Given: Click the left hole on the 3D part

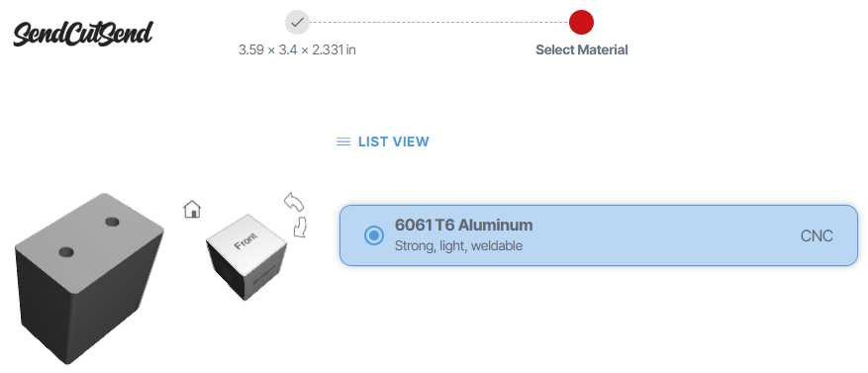Looking at the screenshot, I should coord(66,252).
